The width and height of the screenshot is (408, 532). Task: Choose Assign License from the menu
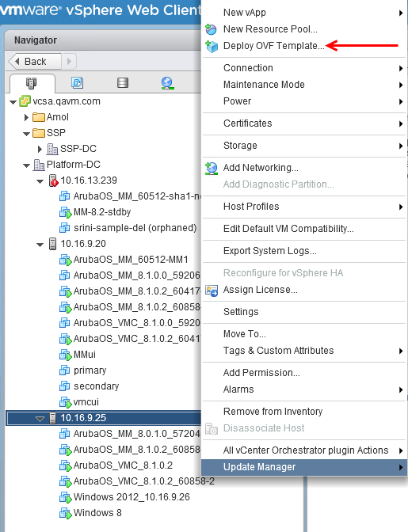[x=304, y=290]
